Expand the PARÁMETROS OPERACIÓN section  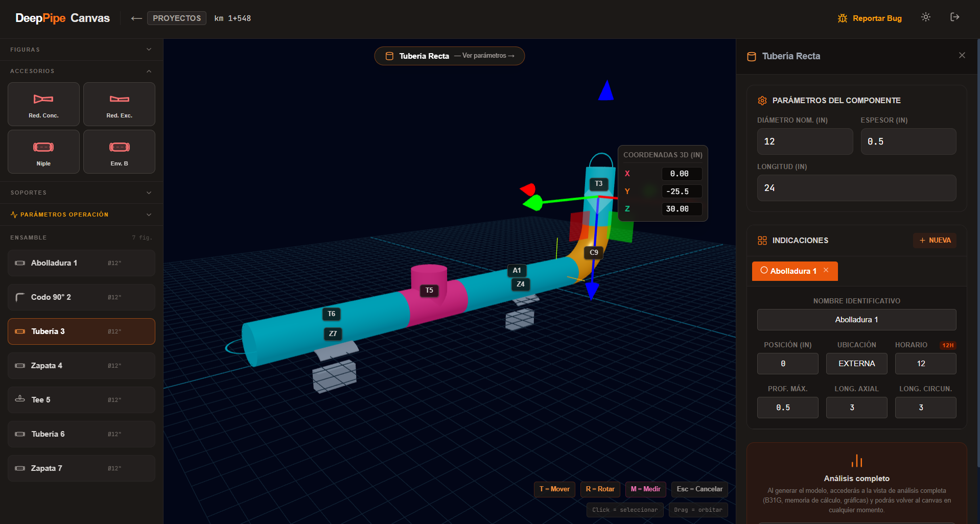click(x=81, y=215)
